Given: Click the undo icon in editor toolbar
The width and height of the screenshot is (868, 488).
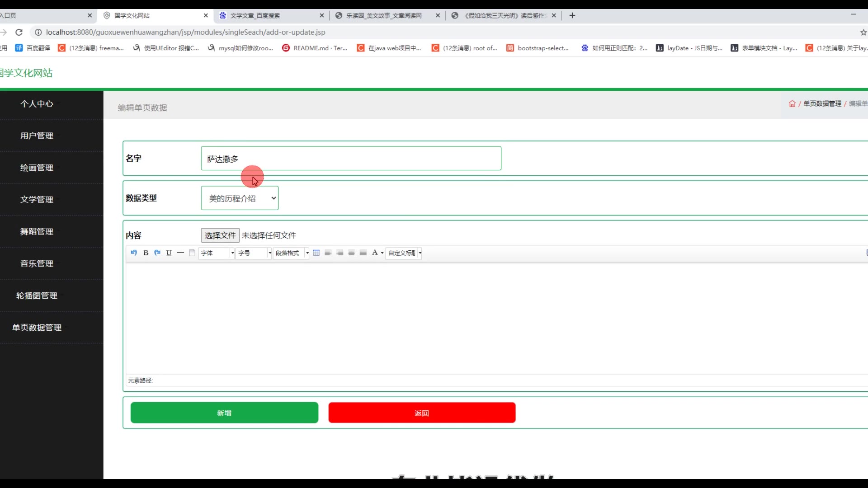Looking at the screenshot, I should pos(134,253).
